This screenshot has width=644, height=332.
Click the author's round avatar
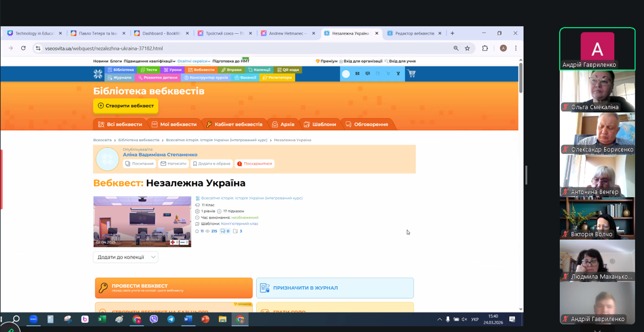[x=107, y=159]
